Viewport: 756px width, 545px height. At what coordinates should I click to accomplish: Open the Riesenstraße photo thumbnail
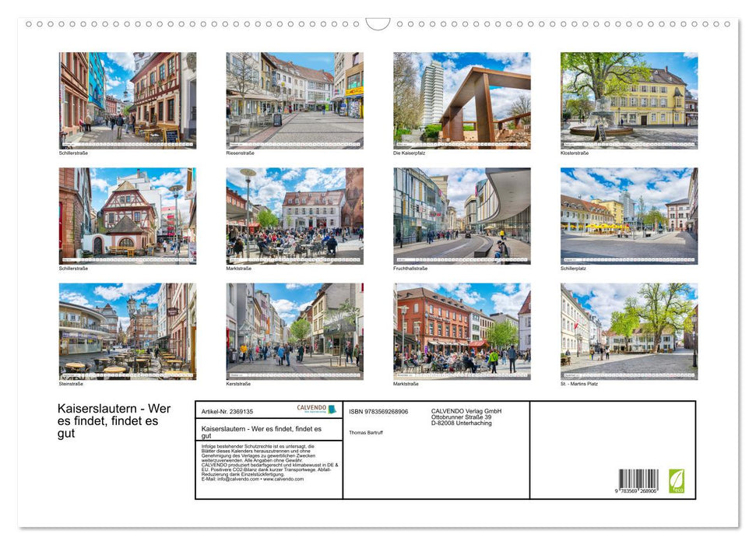(294, 100)
